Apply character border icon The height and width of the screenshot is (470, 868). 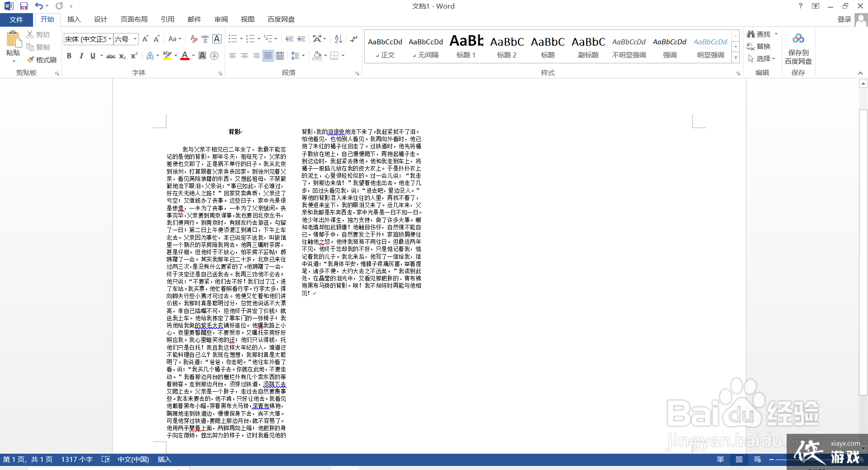coord(217,39)
